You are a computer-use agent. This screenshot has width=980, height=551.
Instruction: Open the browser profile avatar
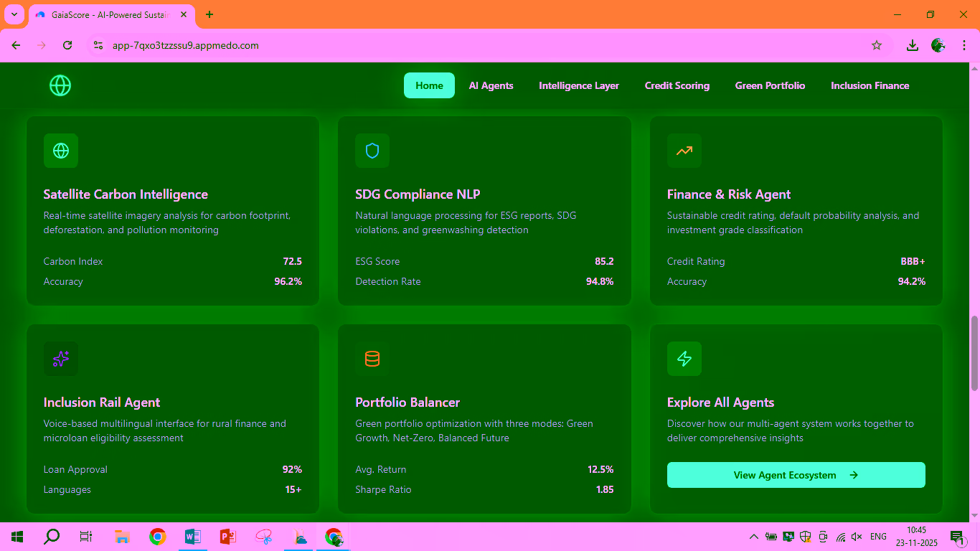pyautogui.click(x=938, y=45)
